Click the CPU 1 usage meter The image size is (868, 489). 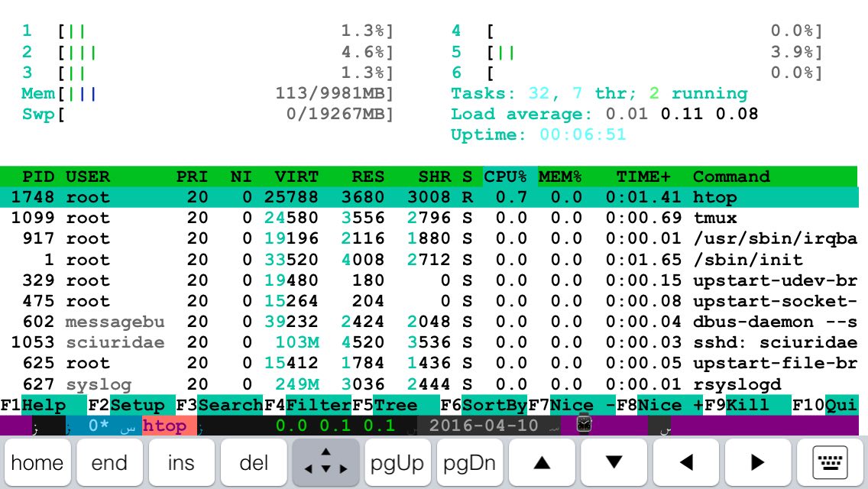[208, 31]
